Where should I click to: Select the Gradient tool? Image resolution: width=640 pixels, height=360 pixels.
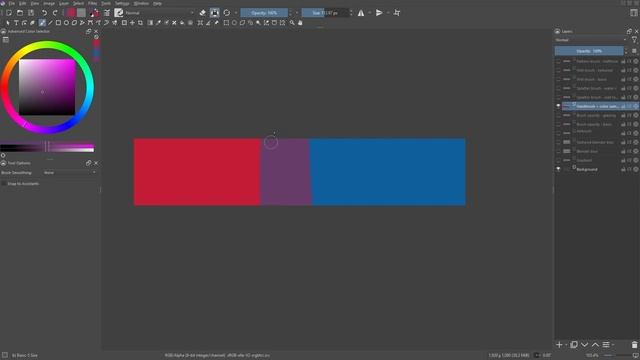pos(150,23)
